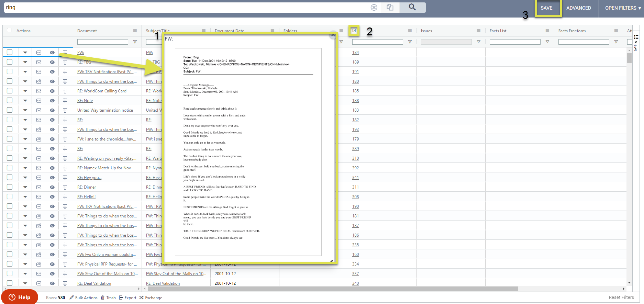Screen dimensions: 644x304
Task: Check the checkbox for RE: WorldCom Calling Card row
Action: 10,91
